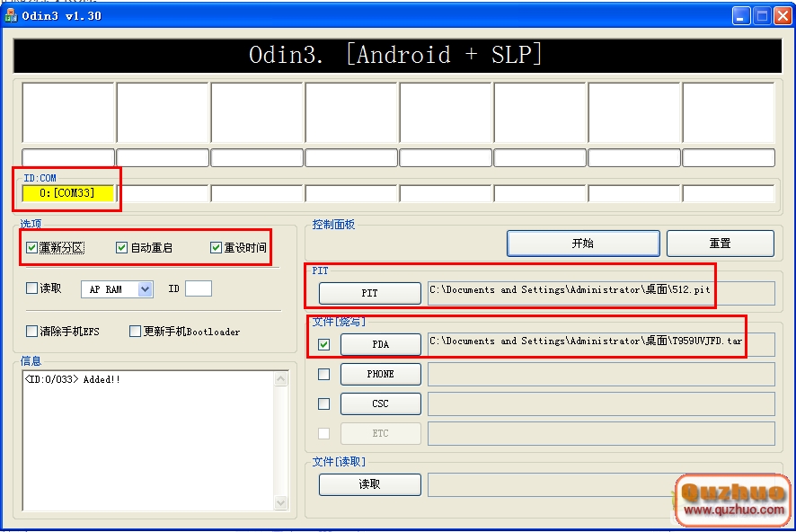Click the empty CSC path field
Image resolution: width=796 pixels, height=532 pixels.
point(602,403)
